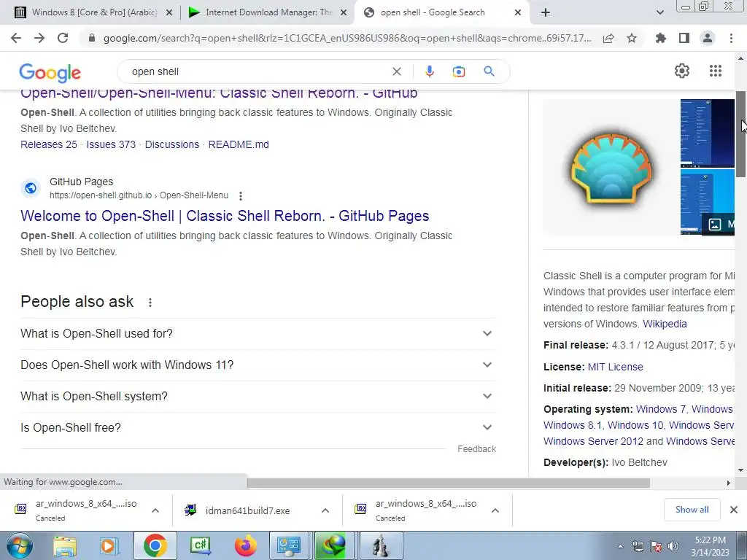Open the Google apps grid
747x560 pixels.
coord(716,71)
